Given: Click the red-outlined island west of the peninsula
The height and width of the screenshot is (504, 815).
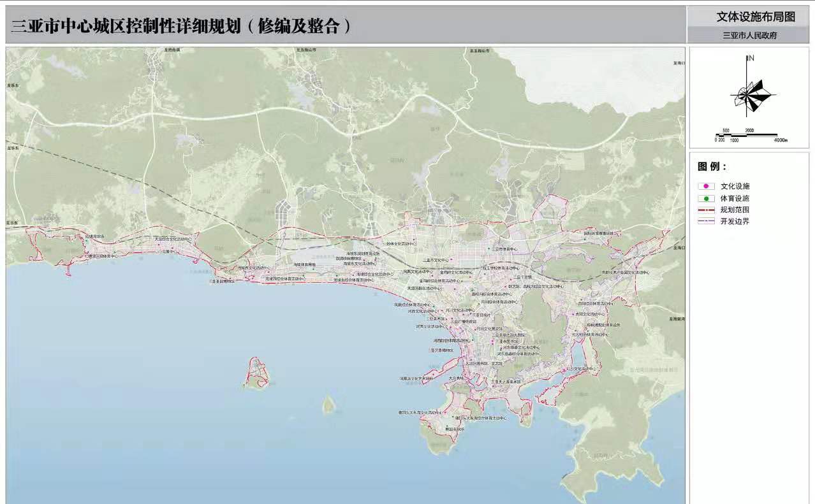Looking at the screenshot, I should (256, 372).
